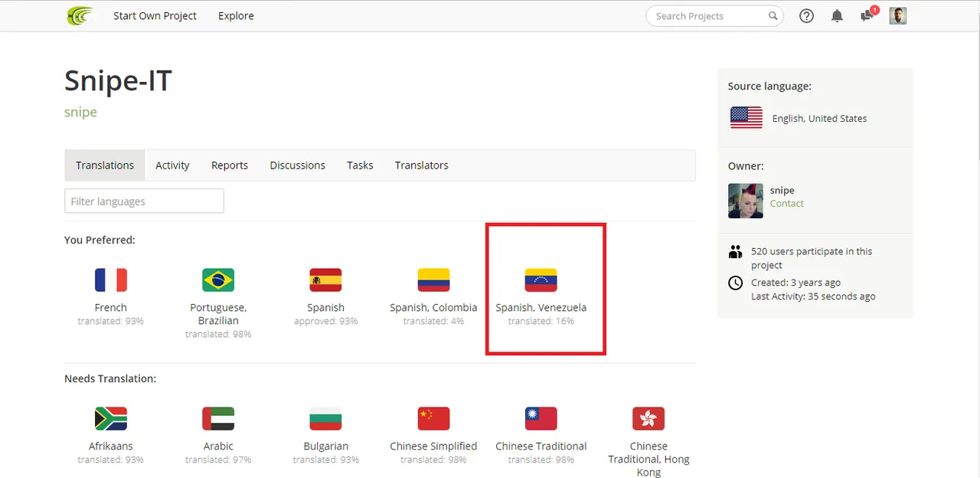980x478 pixels.
Task: Click the participants people icon
Action: (736, 251)
